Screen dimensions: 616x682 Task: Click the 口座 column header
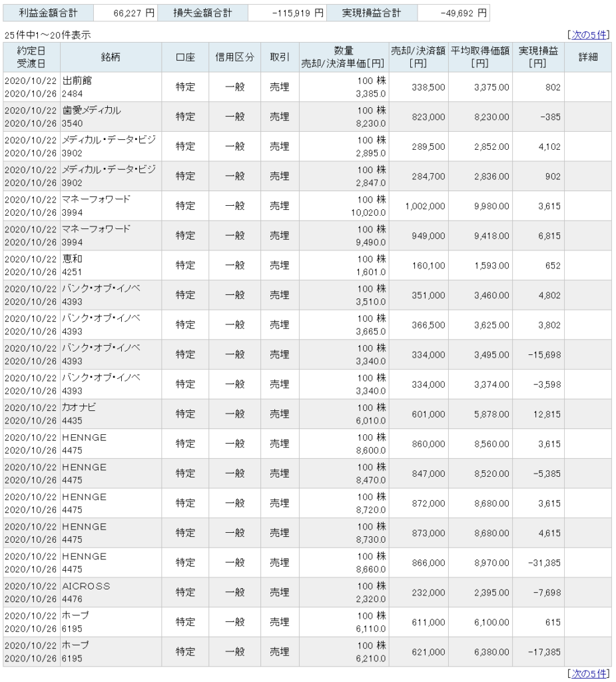(x=184, y=57)
